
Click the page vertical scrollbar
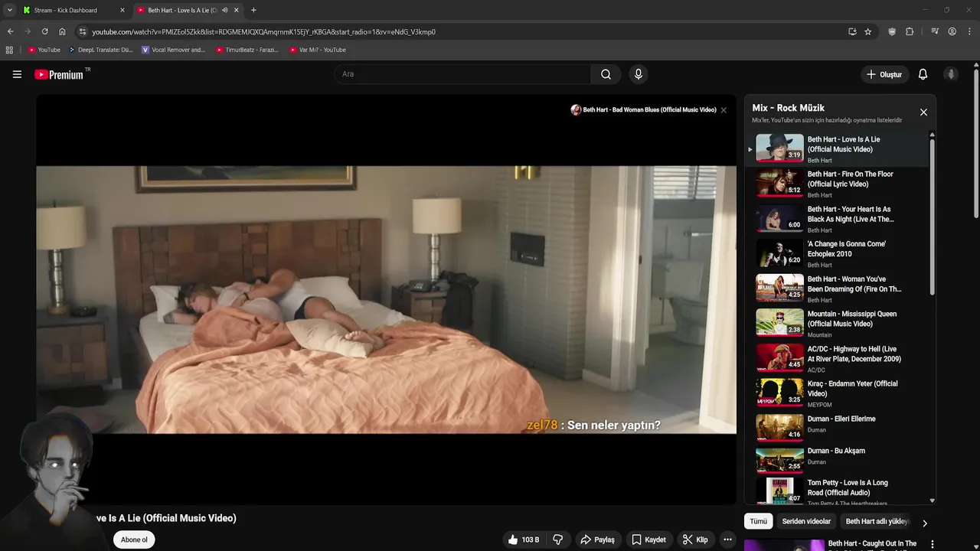point(975,145)
